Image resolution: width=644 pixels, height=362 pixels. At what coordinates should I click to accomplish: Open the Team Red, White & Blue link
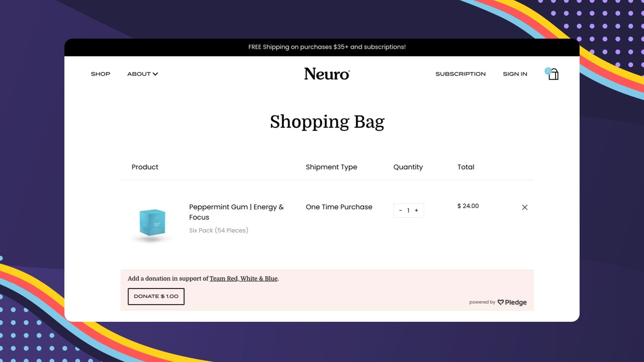tap(244, 278)
